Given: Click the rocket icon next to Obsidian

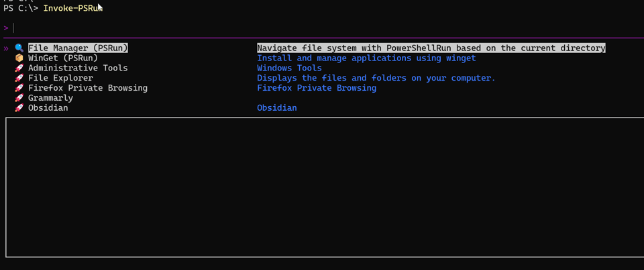Looking at the screenshot, I should click(x=19, y=108).
